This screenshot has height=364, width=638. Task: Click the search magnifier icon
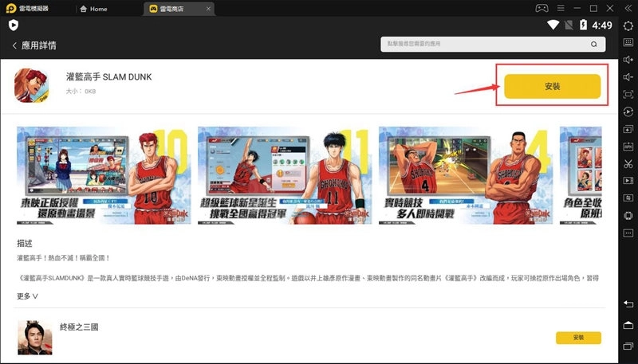594,45
